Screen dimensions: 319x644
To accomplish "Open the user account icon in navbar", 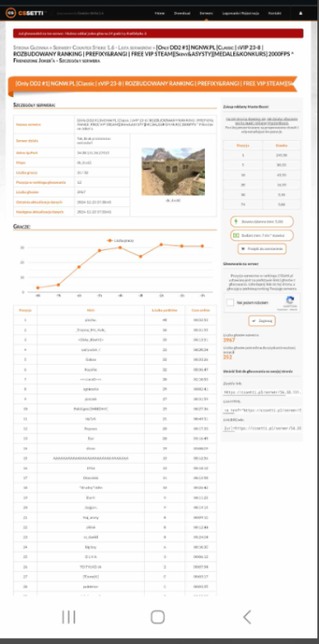I will [300, 13].
